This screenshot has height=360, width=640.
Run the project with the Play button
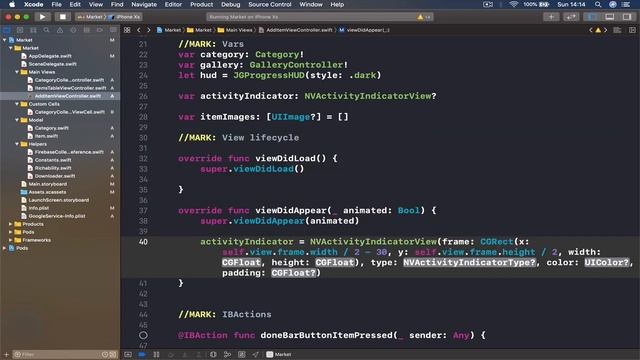tap(42, 17)
